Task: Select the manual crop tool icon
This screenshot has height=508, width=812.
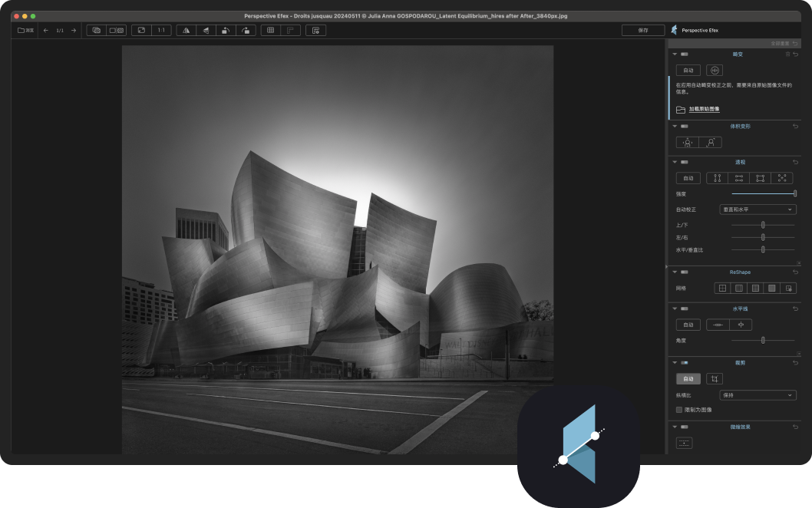Action: (715, 379)
